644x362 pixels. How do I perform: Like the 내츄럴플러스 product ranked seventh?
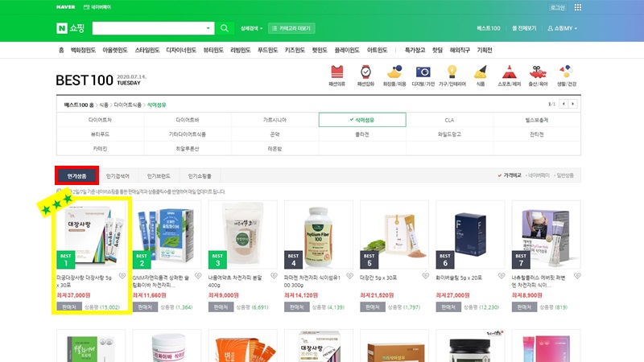[577, 276]
